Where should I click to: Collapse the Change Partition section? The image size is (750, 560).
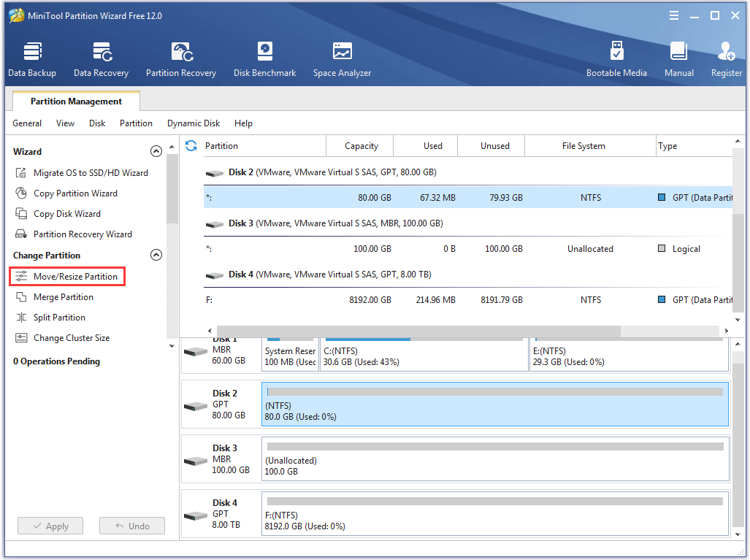tap(156, 255)
